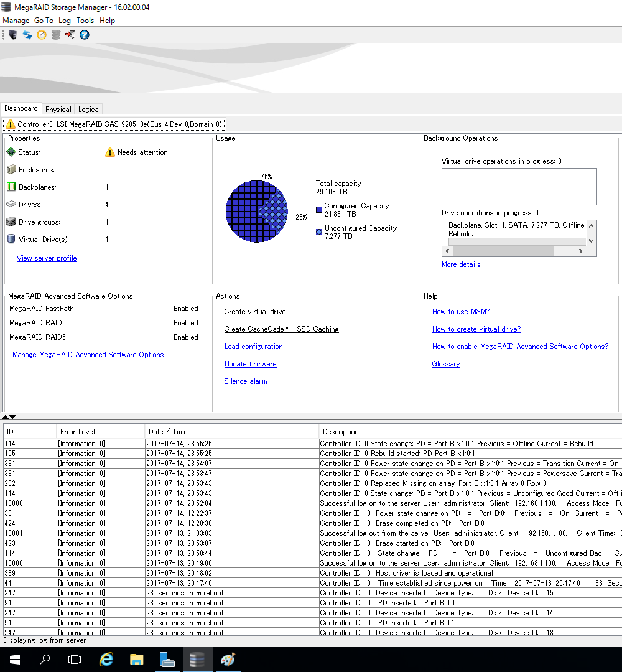Screen dimensions: 622x672
Task: Click drive operations horizontal scroll left arrow
Action: point(448,251)
